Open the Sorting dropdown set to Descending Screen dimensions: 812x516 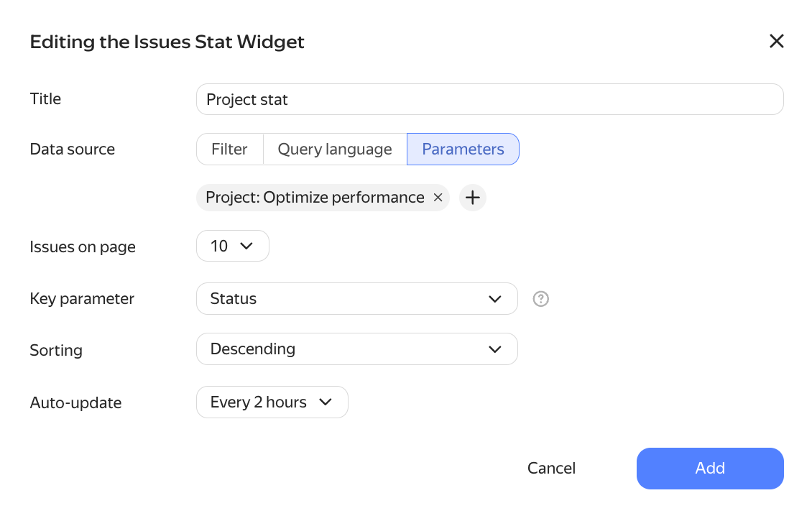pyautogui.click(x=357, y=349)
